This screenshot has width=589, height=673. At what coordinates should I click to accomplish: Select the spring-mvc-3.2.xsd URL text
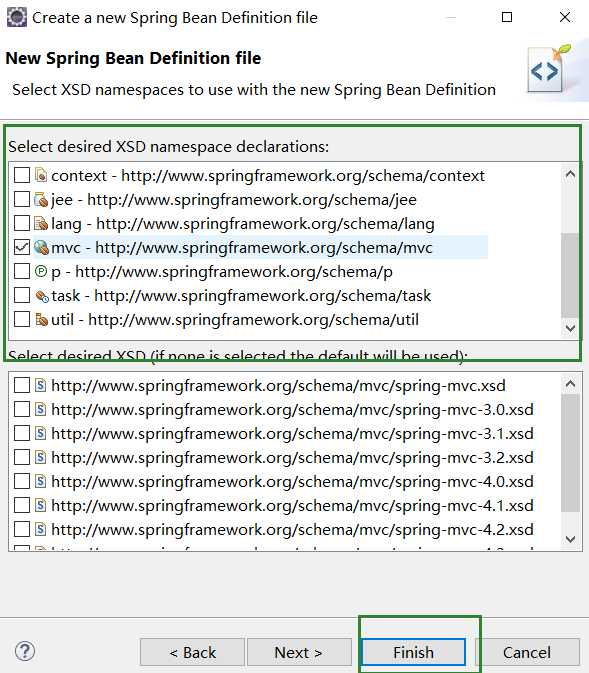pyautogui.click(x=292, y=457)
